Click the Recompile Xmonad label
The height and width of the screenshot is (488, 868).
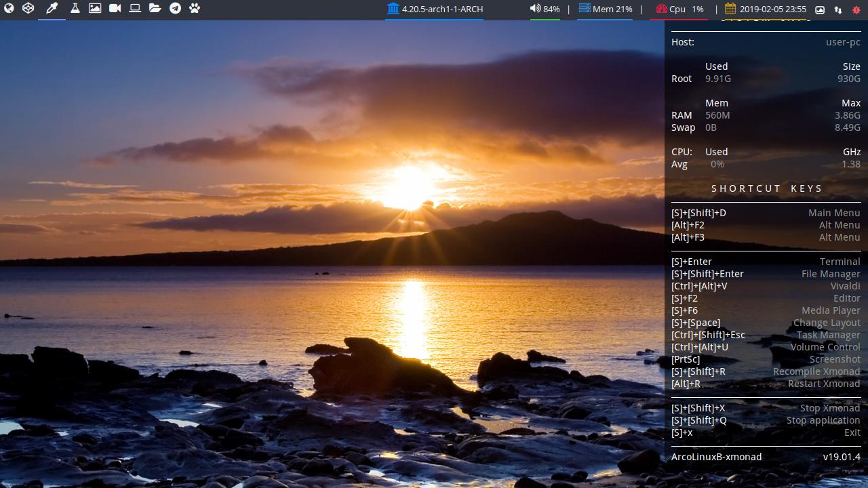tap(816, 371)
